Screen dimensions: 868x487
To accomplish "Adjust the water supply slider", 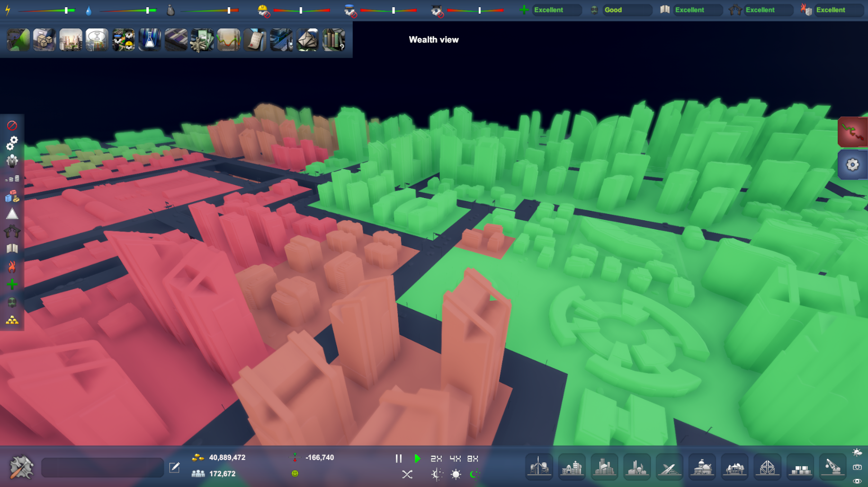I will pyautogui.click(x=128, y=10).
